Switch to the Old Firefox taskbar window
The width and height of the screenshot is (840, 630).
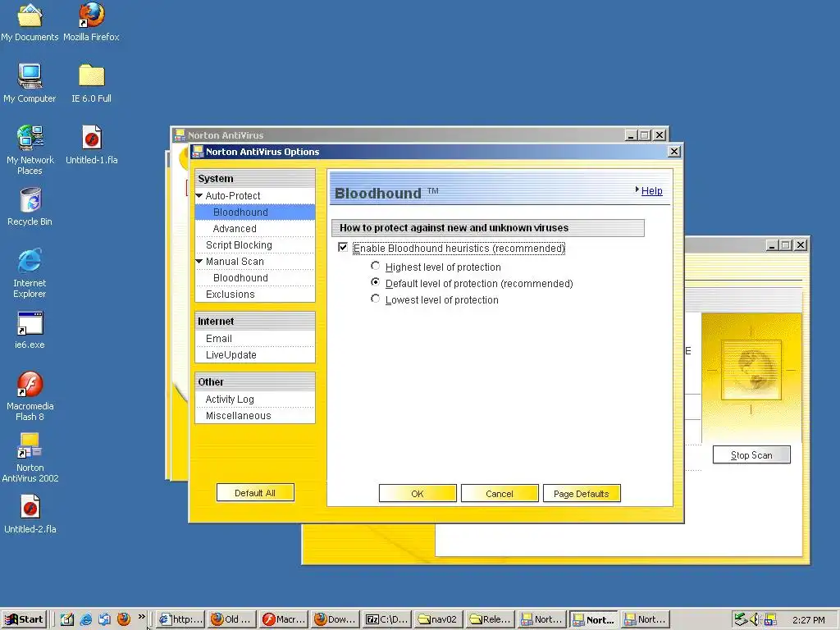click(x=231, y=619)
